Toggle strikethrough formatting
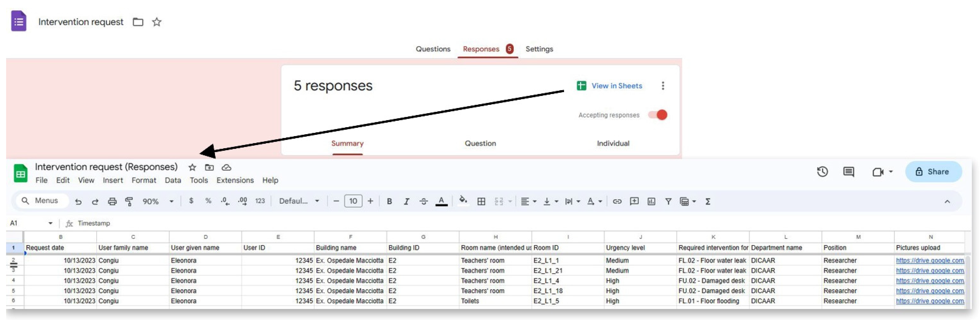This screenshot has width=980, height=320. (x=423, y=202)
